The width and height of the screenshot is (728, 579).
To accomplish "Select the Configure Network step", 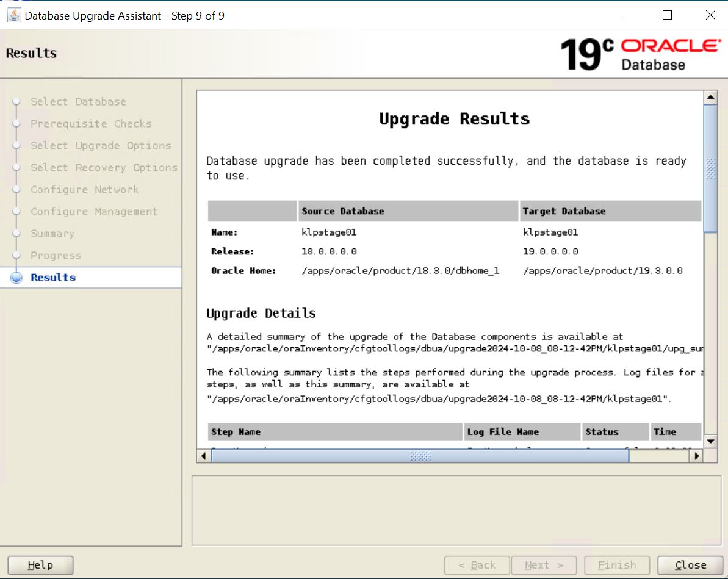I will 84,189.
